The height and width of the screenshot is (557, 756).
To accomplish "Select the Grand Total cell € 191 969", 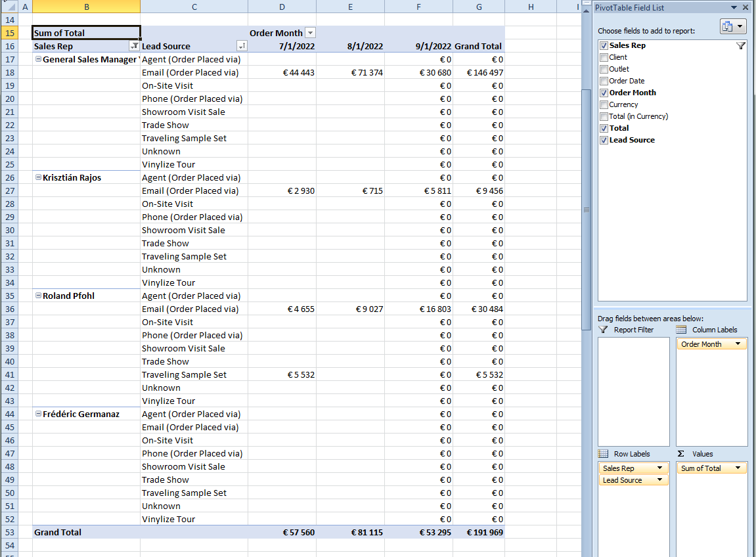I will pos(479,532).
